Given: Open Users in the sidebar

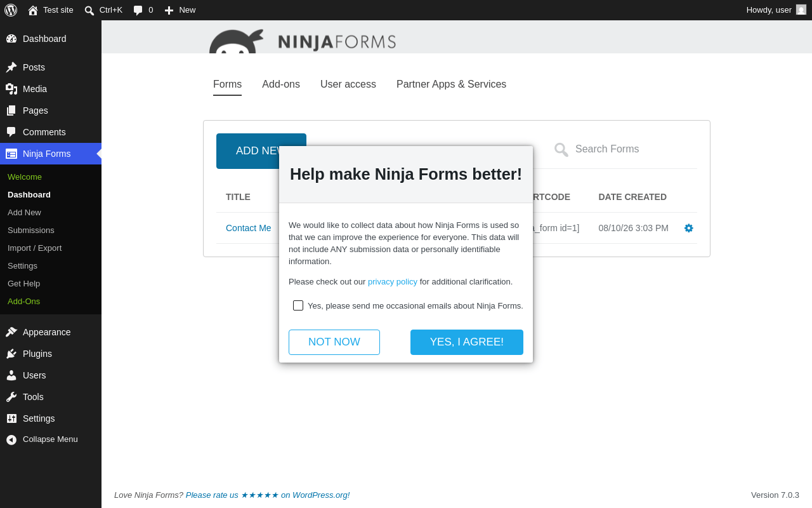Looking at the screenshot, I should 51,375.
